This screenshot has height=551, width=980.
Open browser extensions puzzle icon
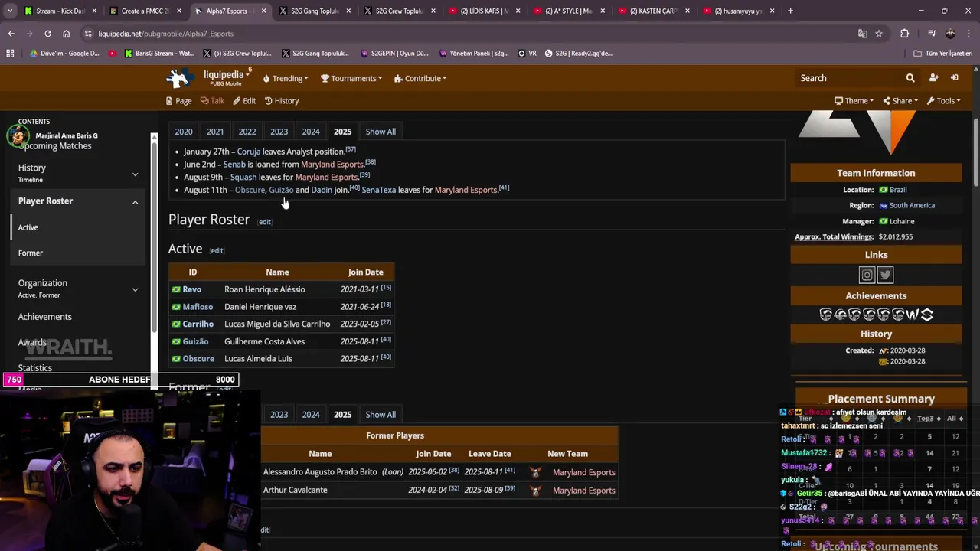[x=904, y=34]
